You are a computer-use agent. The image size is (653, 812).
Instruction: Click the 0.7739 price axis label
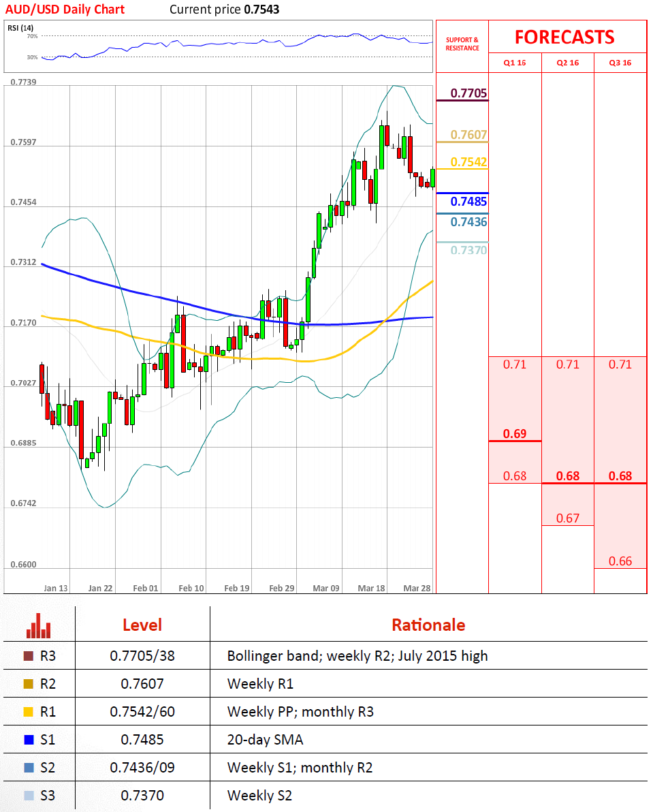[x=24, y=82]
